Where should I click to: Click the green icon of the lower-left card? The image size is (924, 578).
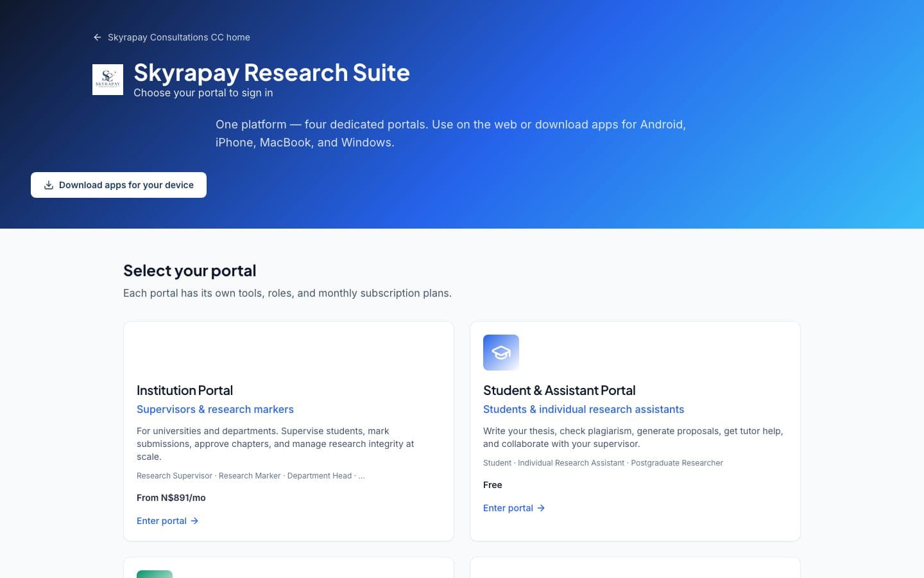155,574
